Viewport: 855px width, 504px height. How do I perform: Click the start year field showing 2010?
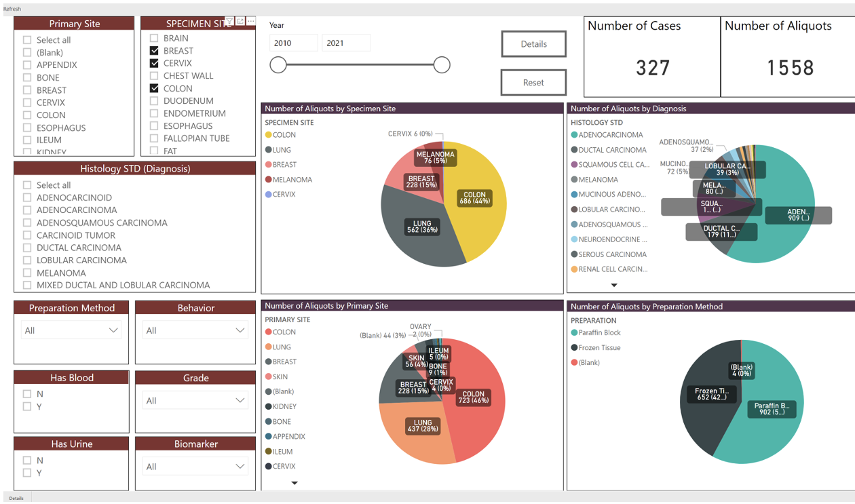[x=294, y=43]
